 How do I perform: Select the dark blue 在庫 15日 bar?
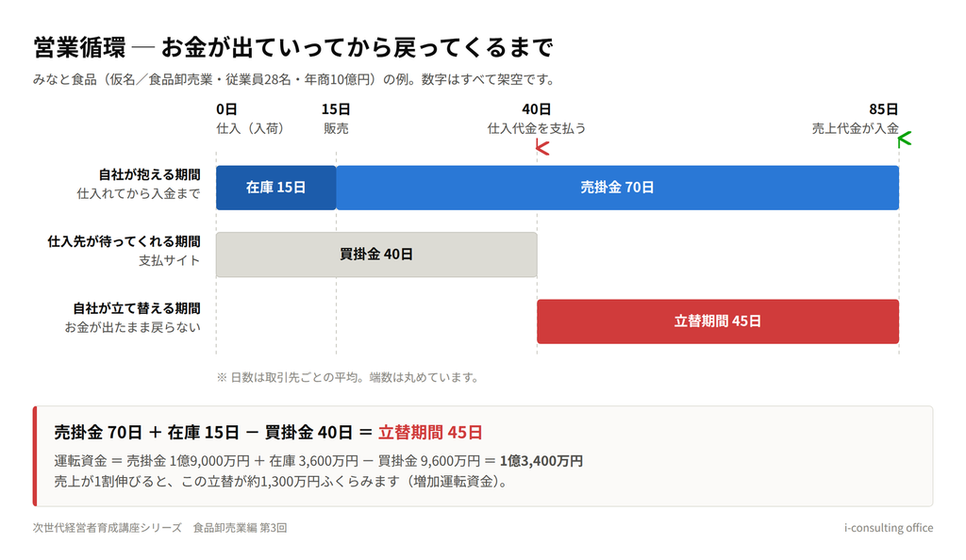[276, 188]
